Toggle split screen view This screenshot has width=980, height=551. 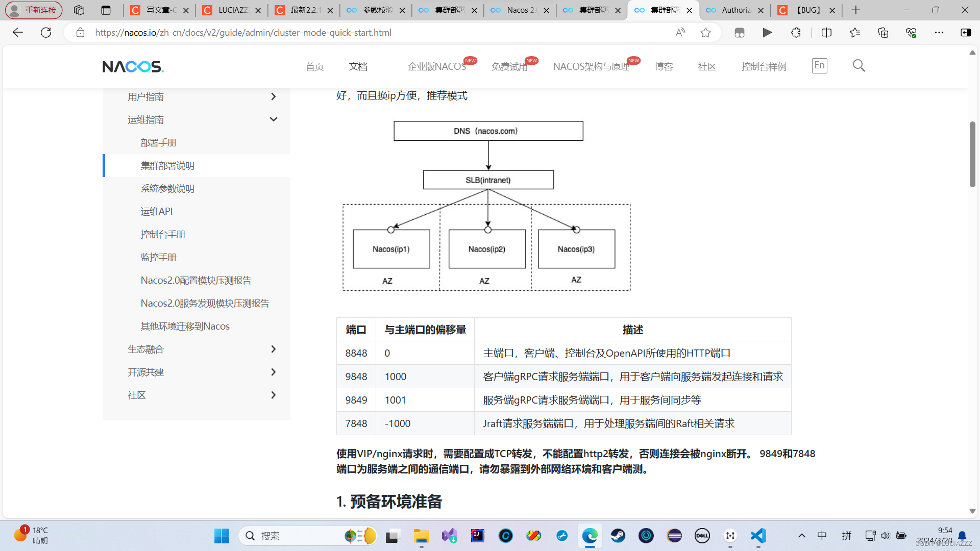click(826, 33)
